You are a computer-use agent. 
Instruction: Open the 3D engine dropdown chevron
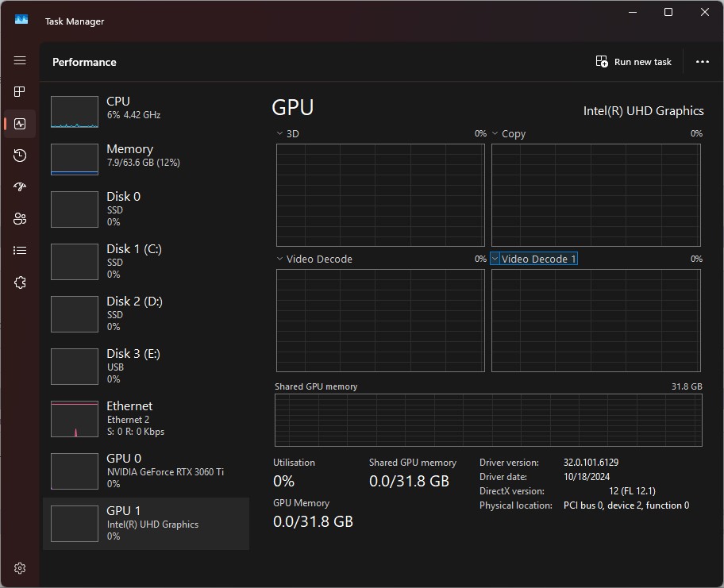(279, 133)
